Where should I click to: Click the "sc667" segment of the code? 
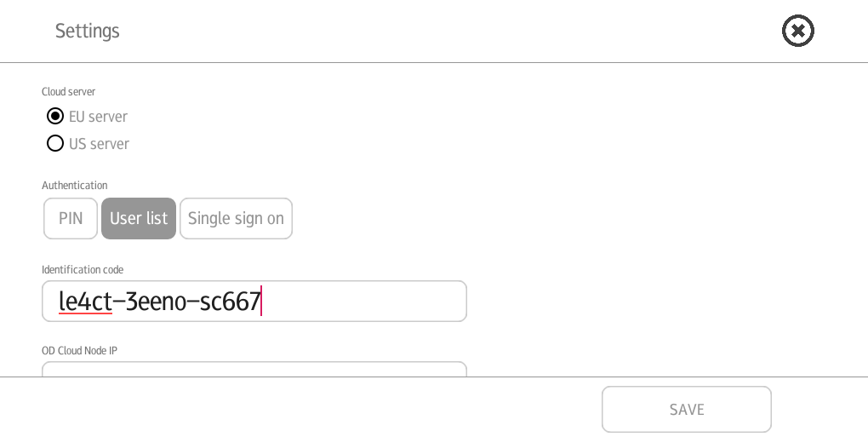[230, 302]
